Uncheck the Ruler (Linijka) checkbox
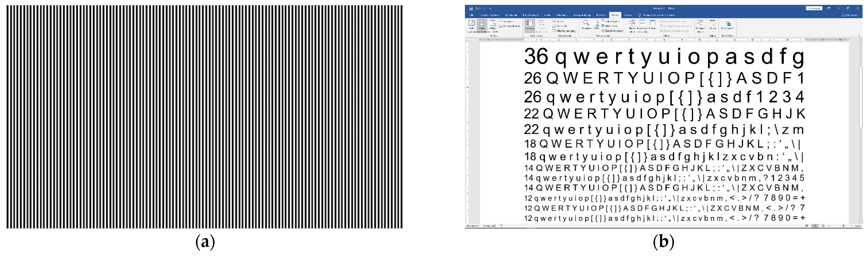This screenshot has width=868, height=256. pos(554,21)
